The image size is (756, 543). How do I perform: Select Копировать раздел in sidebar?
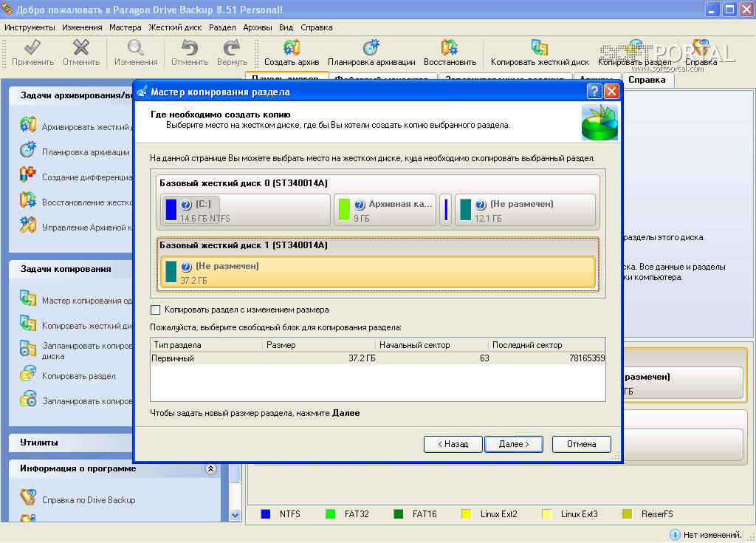pos(68,375)
